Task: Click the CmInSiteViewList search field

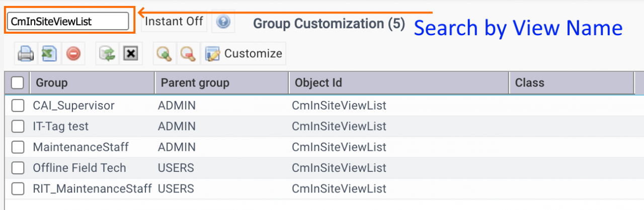Action: coord(68,21)
